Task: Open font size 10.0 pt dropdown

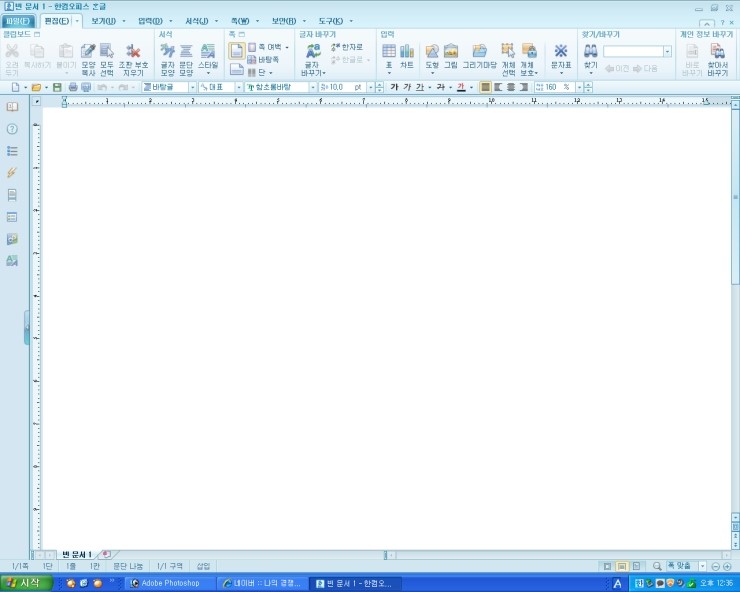Action: point(370,87)
